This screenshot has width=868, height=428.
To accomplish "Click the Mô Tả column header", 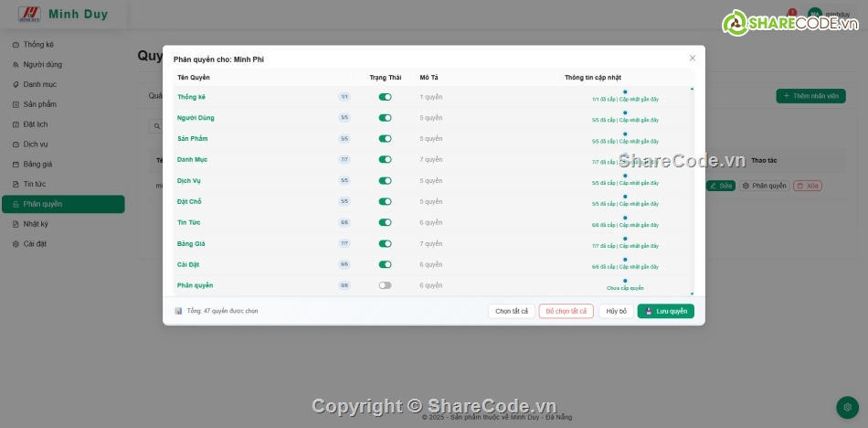I will 429,78.
